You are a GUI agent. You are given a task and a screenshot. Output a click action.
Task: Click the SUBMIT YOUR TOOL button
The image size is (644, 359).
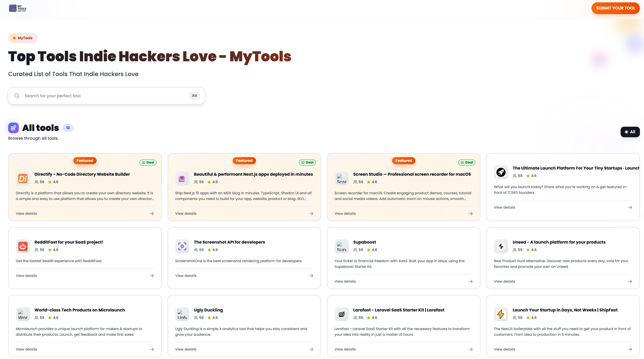(615, 8)
